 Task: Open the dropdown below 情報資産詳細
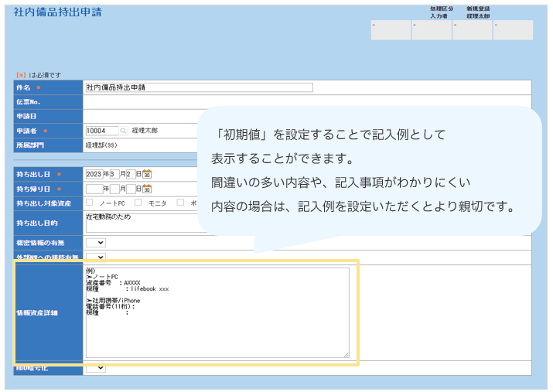coord(96,368)
